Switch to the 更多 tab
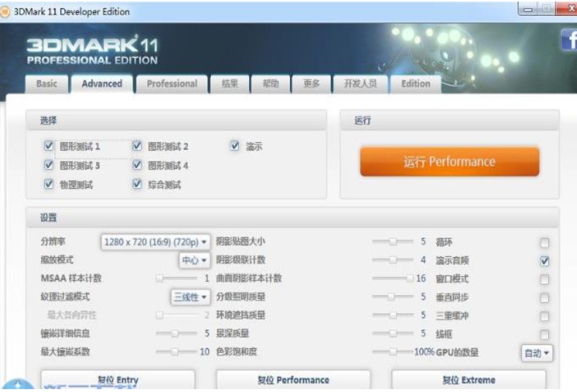 tap(311, 84)
